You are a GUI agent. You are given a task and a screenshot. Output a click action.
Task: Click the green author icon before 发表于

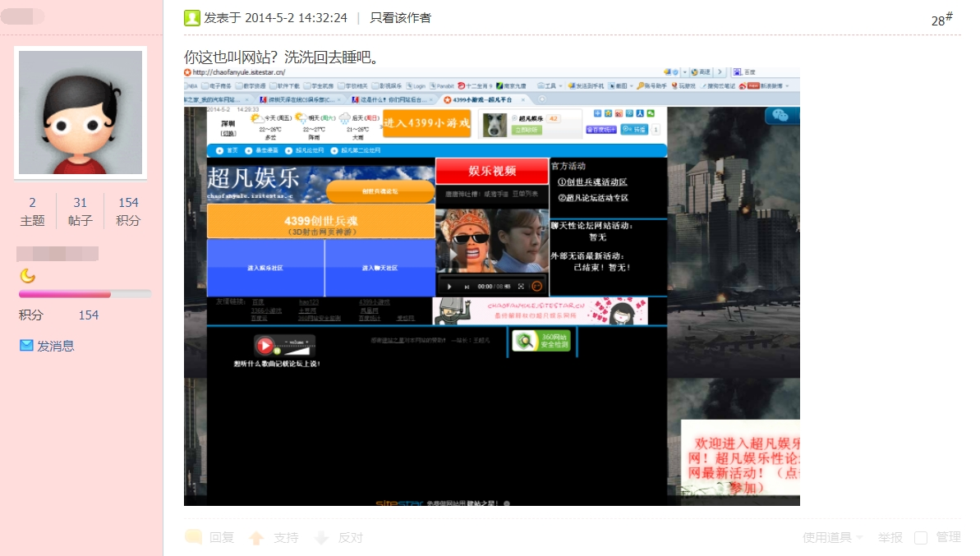(x=191, y=18)
